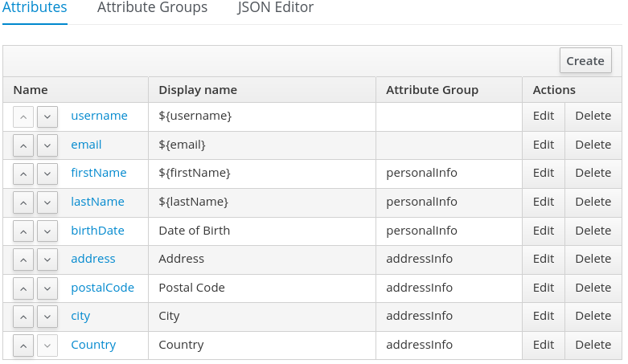Open the birthDate attribute link
The image size is (628, 364).
click(97, 231)
